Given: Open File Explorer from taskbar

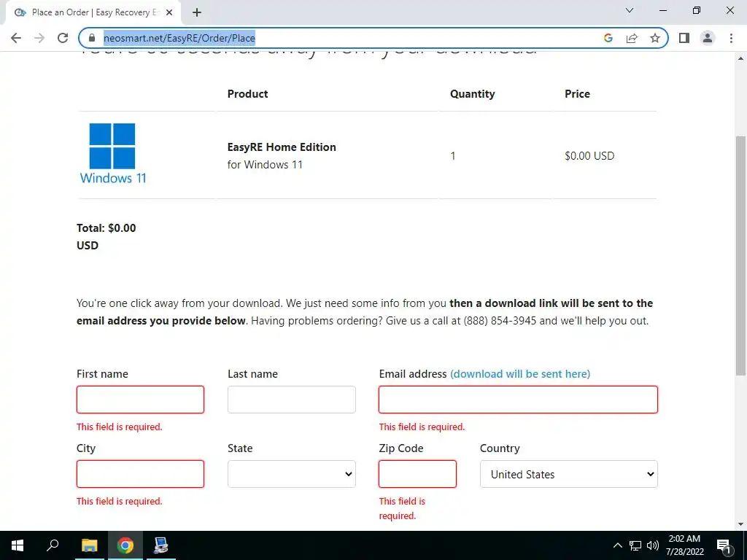Looking at the screenshot, I should coord(89,545).
